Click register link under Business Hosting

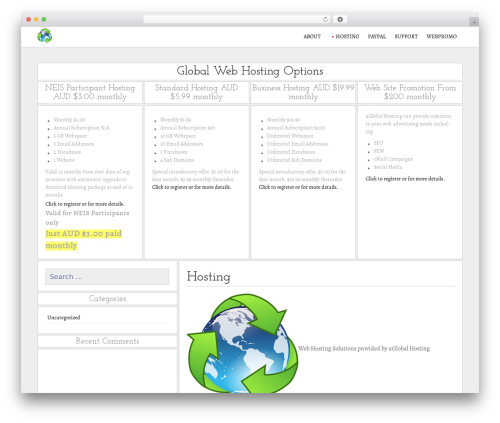click(x=298, y=187)
